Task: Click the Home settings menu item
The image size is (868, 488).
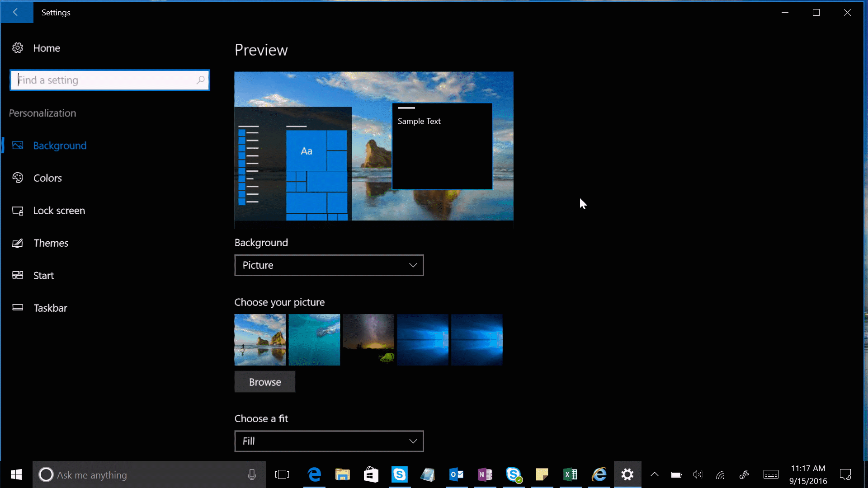Action: 47,47
